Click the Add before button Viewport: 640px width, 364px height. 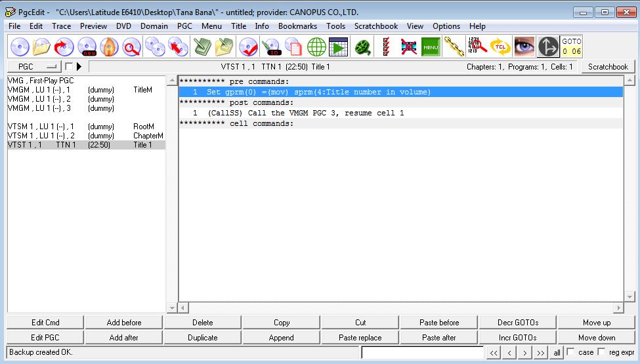[124, 323]
